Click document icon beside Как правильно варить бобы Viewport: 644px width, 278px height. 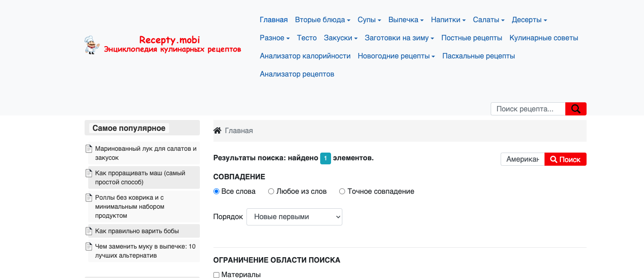click(89, 231)
